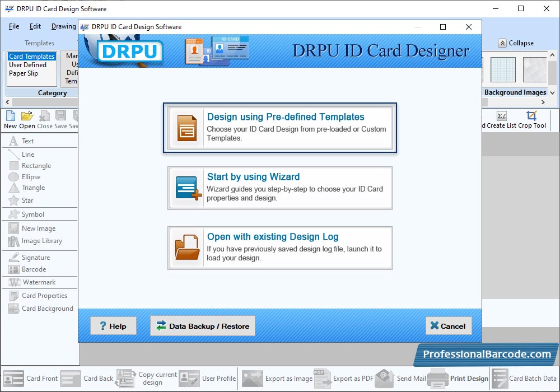Viewport: 560px width, 392px height.
Task: Choose Open with existing Design Log
Action: tap(280, 248)
